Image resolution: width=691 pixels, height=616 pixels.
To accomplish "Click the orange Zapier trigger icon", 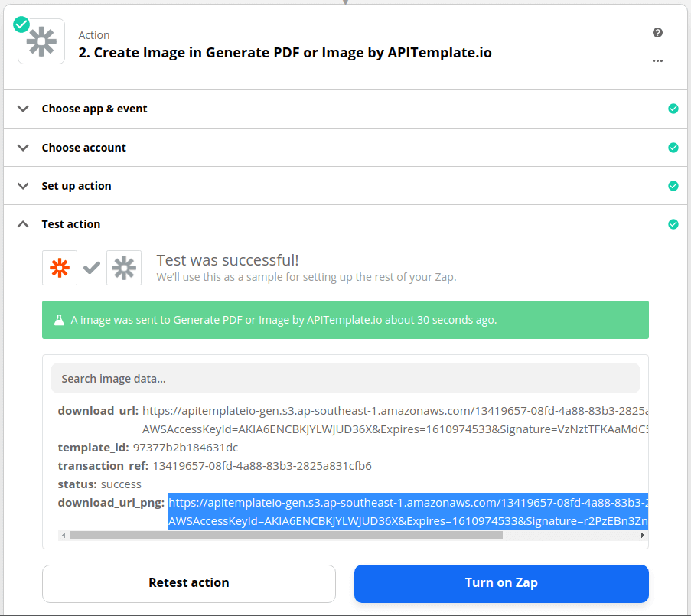I will tap(60, 268).
